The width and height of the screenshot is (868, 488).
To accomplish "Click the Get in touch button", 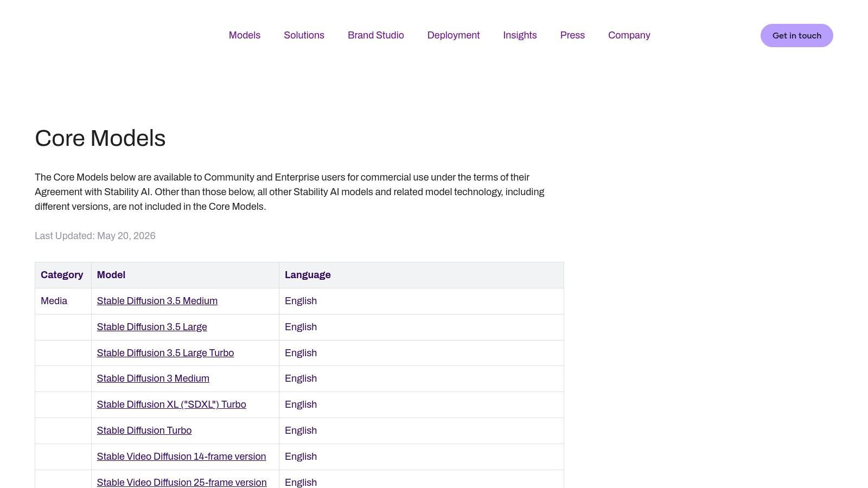I will pos(797,35).
